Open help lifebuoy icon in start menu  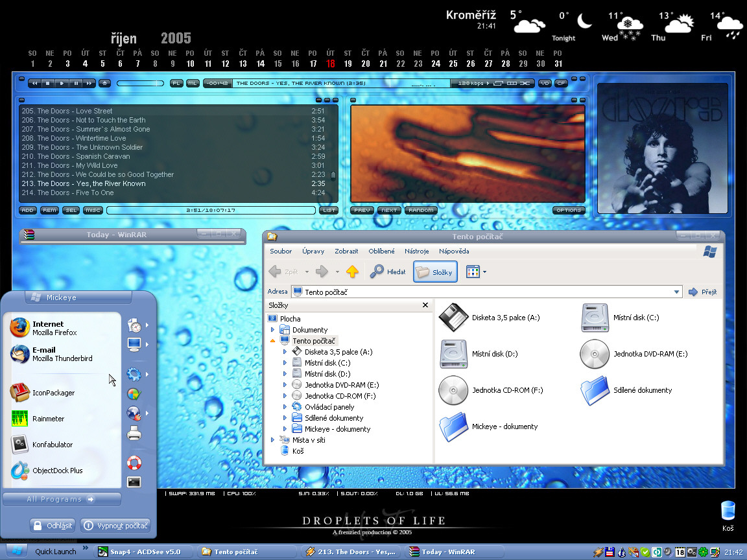tap(134, 462)
